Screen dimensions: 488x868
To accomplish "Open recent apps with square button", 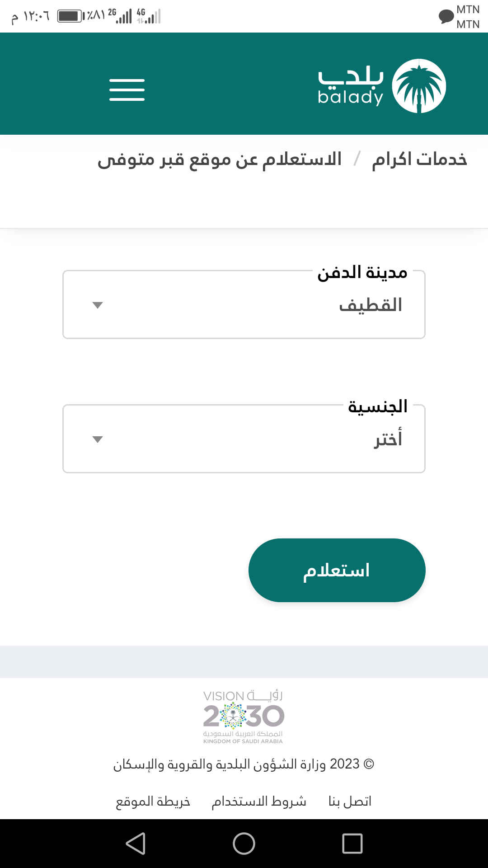I will click(x=352, y=844).
